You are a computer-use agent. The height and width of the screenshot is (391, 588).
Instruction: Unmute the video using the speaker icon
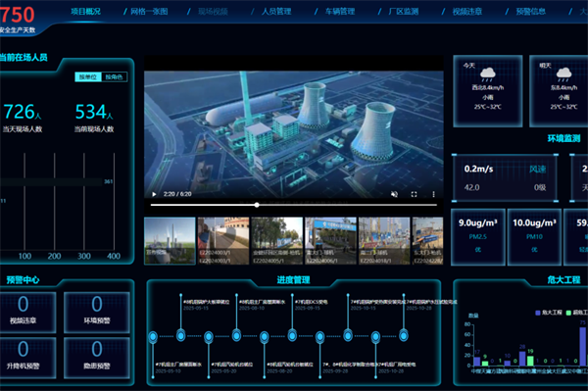coord(394,194)
